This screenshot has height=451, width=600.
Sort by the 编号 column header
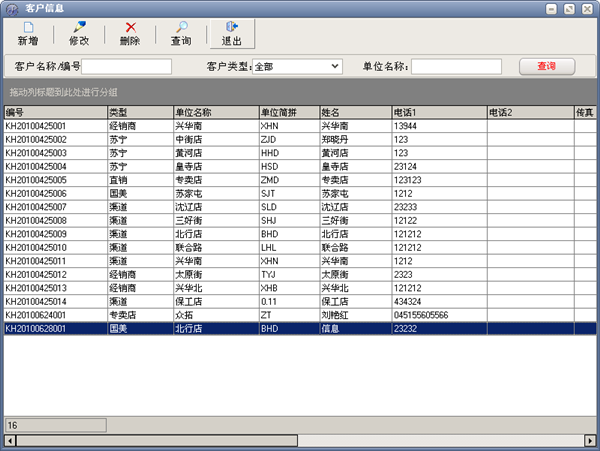click(x=55, y=113)
